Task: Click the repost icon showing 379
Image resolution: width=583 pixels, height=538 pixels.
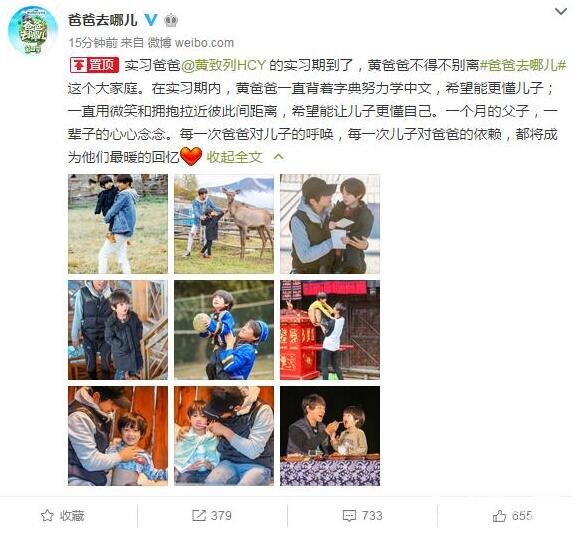Action: pyautogui.click(x=199, y=516)
